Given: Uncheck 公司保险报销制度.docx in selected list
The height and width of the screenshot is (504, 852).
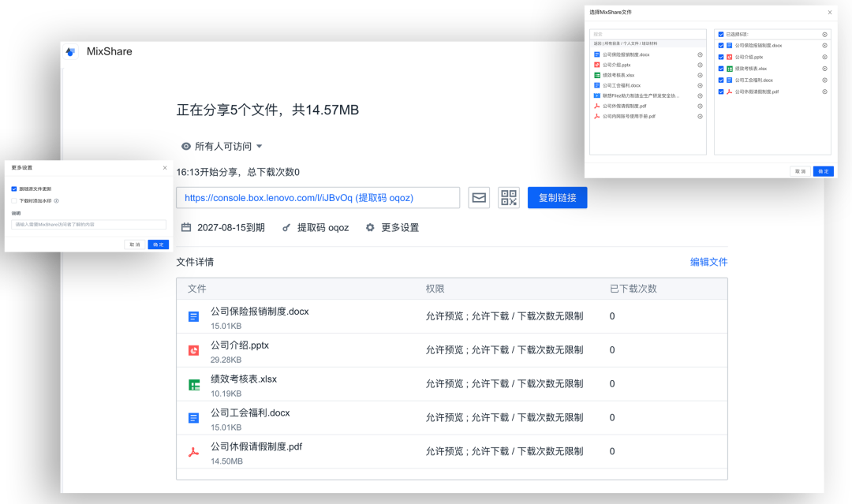Looking at the screenshot, I should (721, 46).
